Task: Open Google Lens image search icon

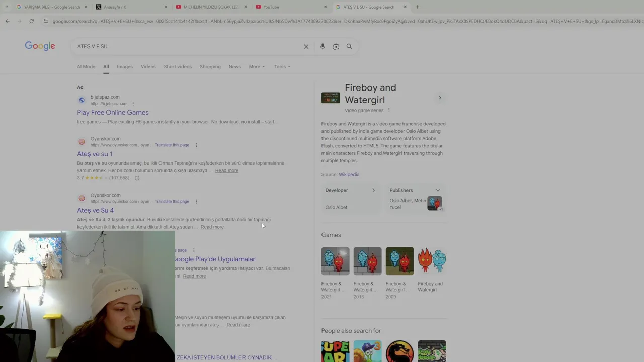Action: 336,46
